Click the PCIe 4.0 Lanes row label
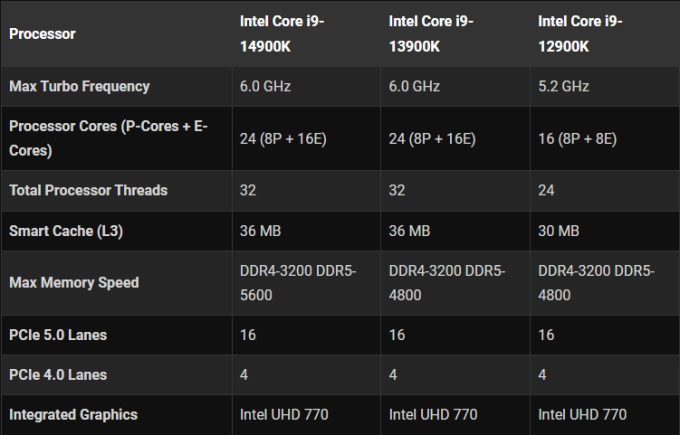Screen dimensions: 680x435 [x=58, y=374]
